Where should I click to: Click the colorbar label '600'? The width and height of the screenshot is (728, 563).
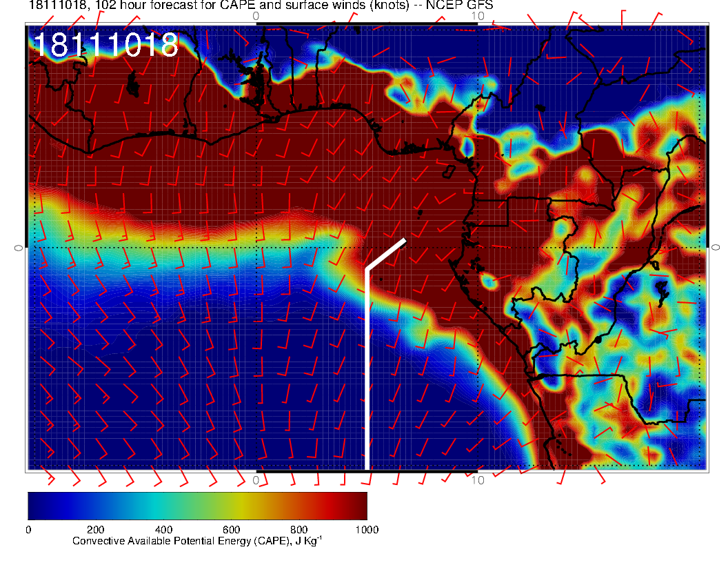click(x=231, y=530)
